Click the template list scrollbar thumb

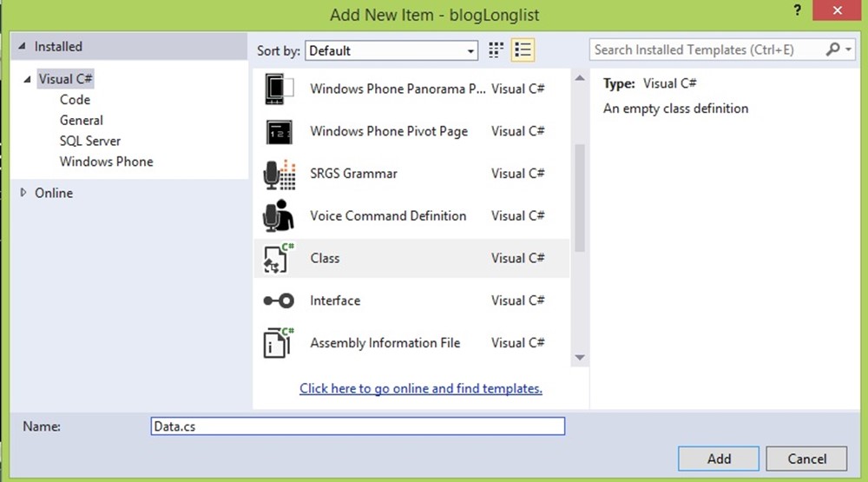coord(580,198)
